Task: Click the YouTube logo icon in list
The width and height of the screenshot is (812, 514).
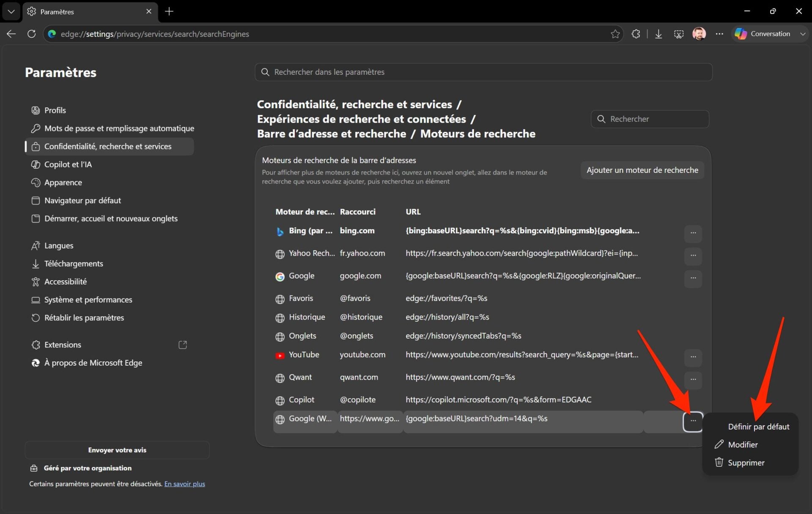Action: point(280,355)
